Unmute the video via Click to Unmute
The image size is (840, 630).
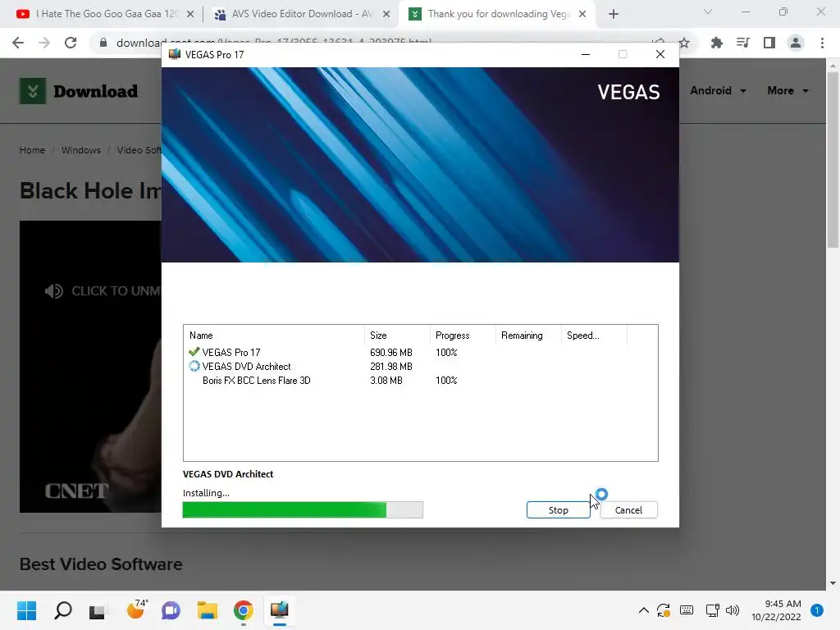103,291
